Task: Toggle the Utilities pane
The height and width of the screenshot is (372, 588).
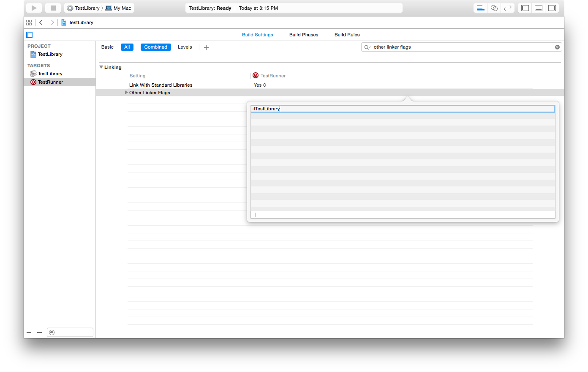Action: [x=552, y=8]
